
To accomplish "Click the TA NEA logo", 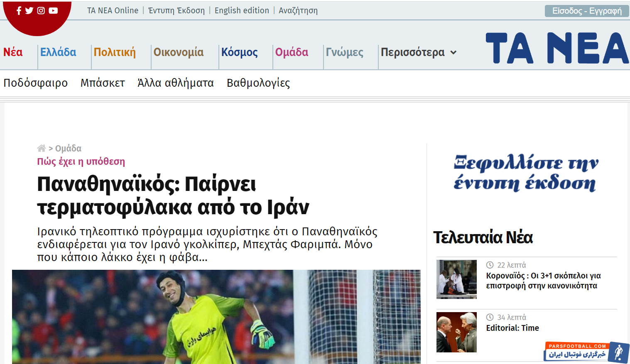I will [556, 49].
